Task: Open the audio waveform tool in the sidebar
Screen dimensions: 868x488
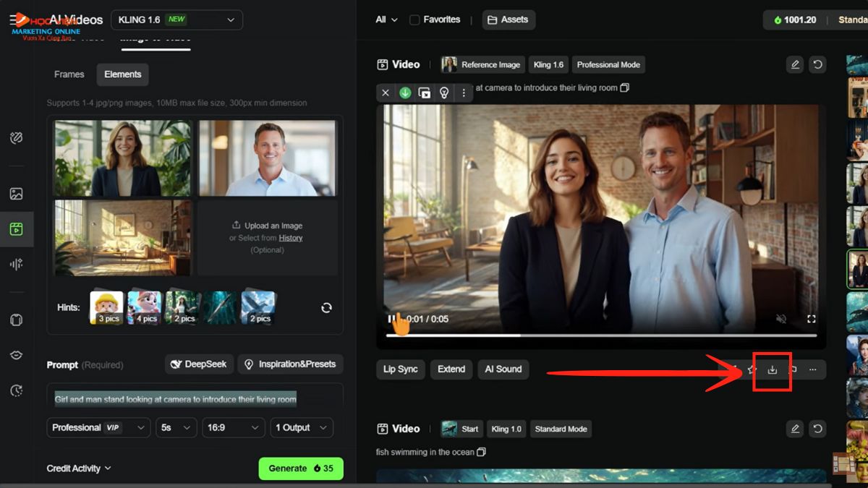Action: coord(17,264)
